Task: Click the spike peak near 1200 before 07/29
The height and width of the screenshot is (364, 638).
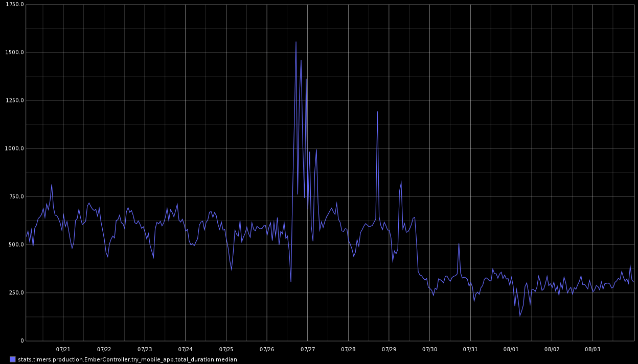Action: point(377,112)
